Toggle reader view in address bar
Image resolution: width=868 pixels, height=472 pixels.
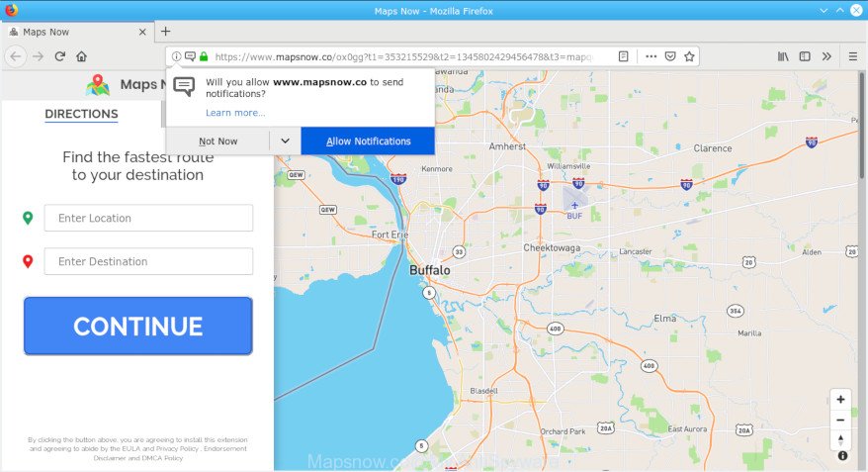(624, 56)
